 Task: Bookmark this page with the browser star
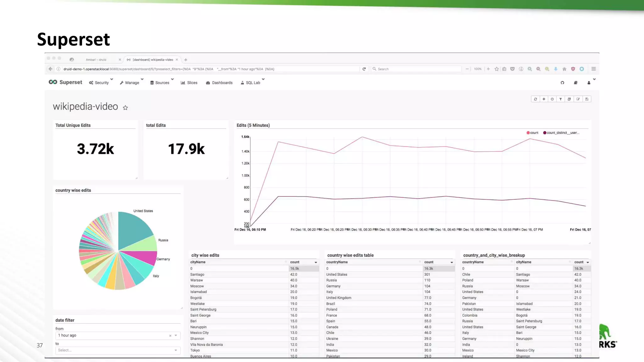pos(497,69)
